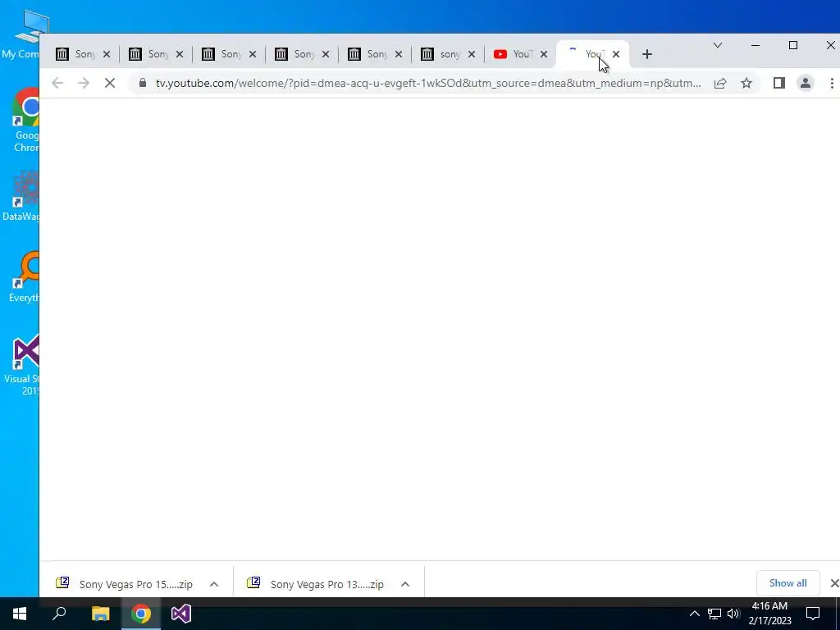Viewport: 840px width, 630px height.
Task: Show hidden system tray icons
Action: [694, 614]
